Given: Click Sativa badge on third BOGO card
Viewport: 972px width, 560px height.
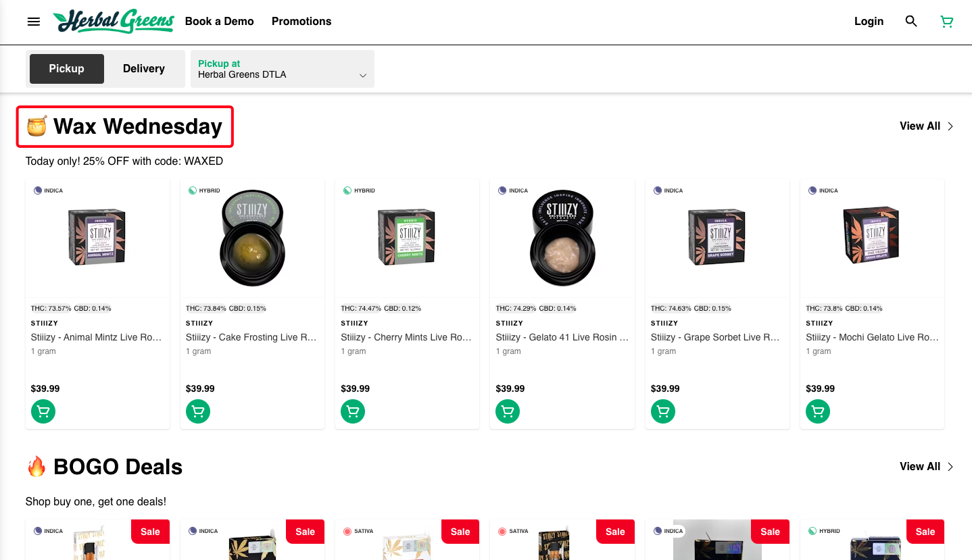Looking at the screenshot, I should (358, 532).
